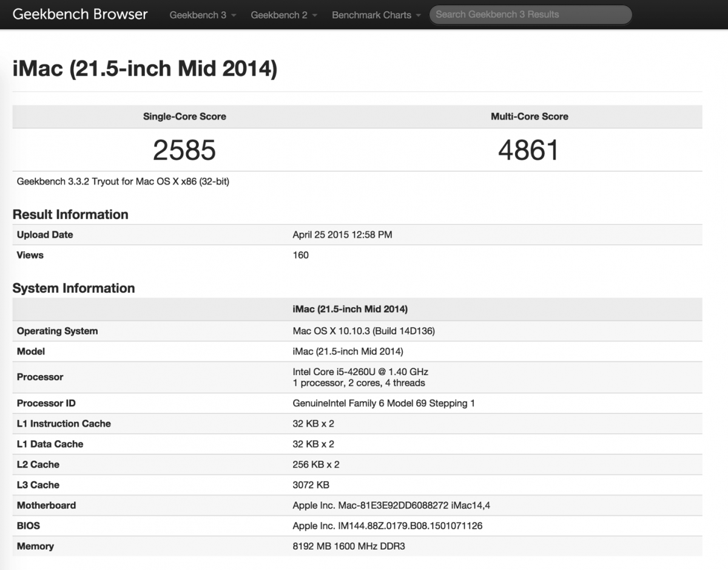Click the Views count of 160

coord(302,255)
